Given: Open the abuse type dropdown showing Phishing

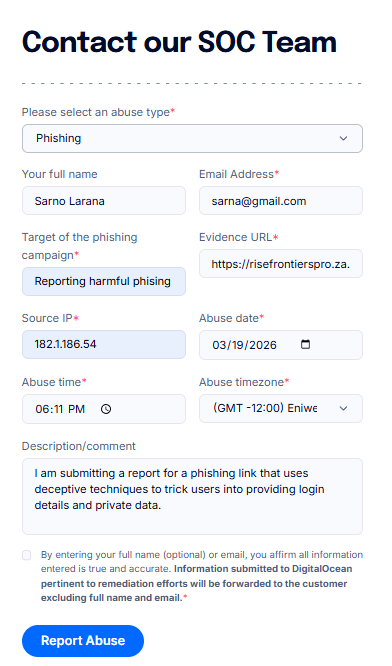Looking at the screenshot, I should (192, 138).
